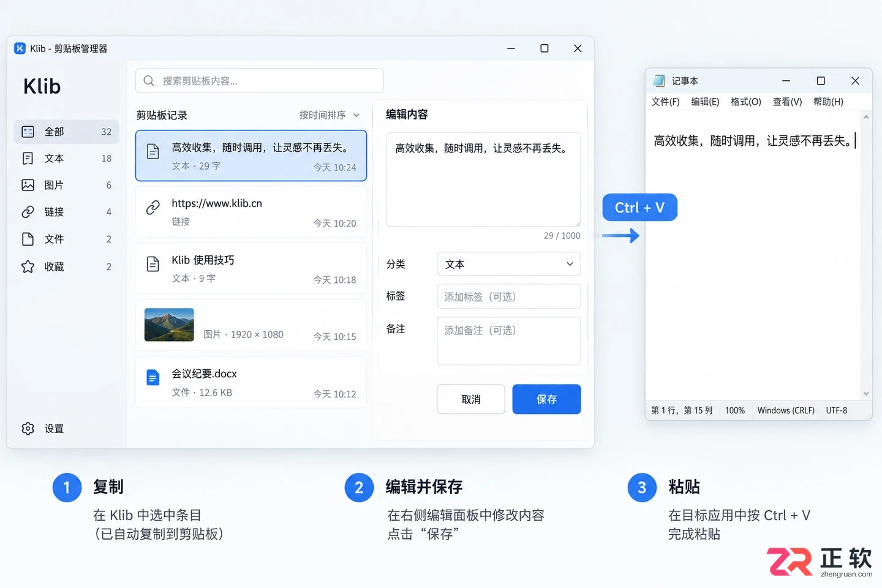
Task: Open 帮助(H) menu in 记事本
Action: (828, 102)
